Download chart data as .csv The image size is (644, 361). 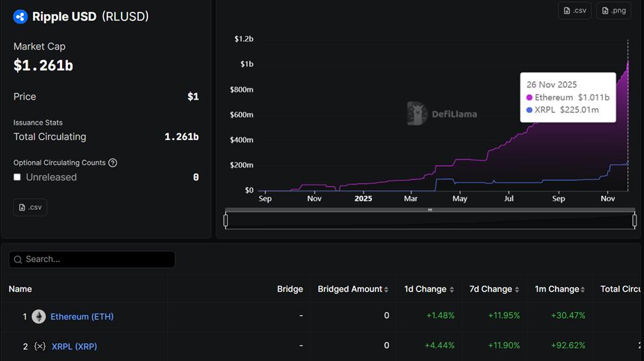[x=574, y=11]
